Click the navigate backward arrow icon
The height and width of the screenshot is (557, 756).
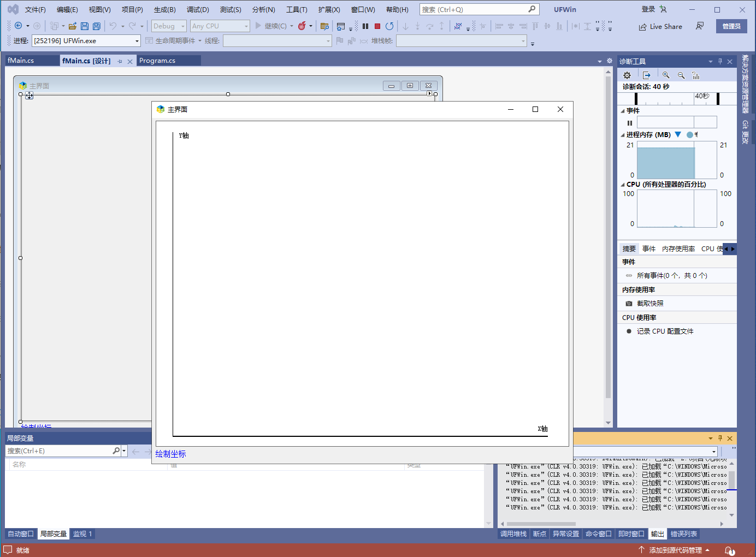(x=18, y=26)
